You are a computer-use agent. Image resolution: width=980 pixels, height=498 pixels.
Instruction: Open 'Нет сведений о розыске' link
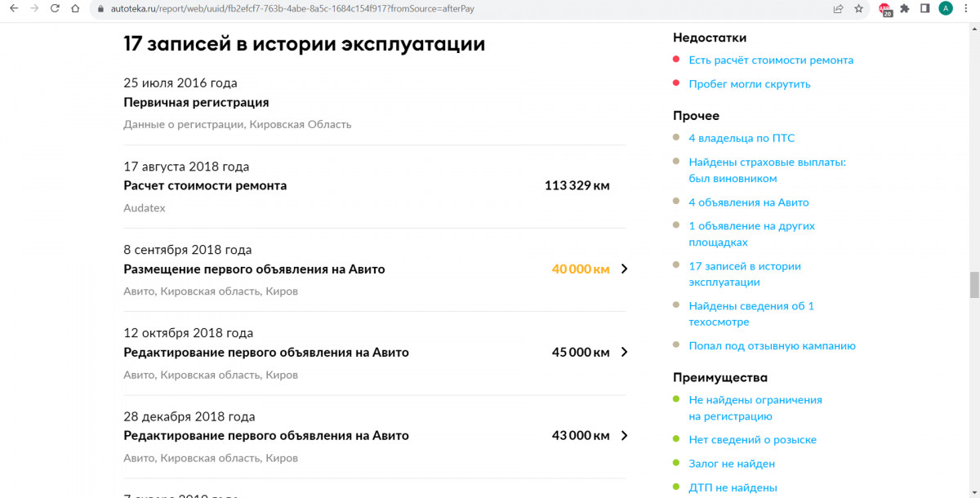coord(752,440)
